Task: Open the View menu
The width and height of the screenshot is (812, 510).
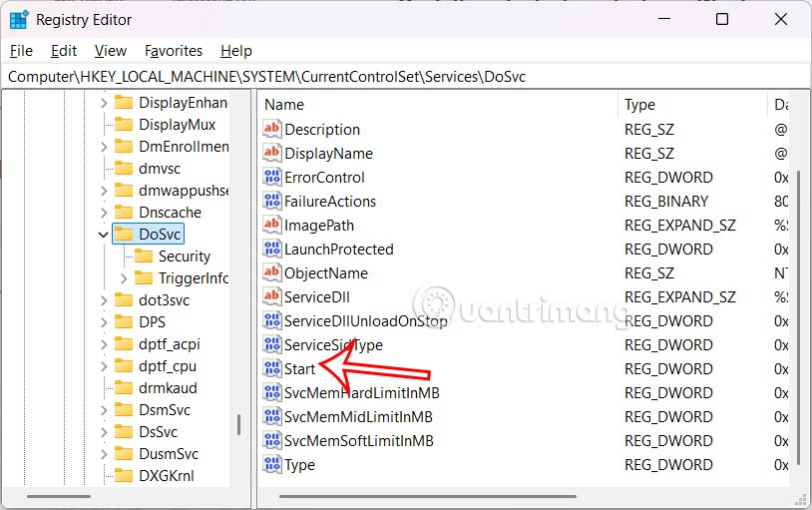Action: click(x=111, y=51)
